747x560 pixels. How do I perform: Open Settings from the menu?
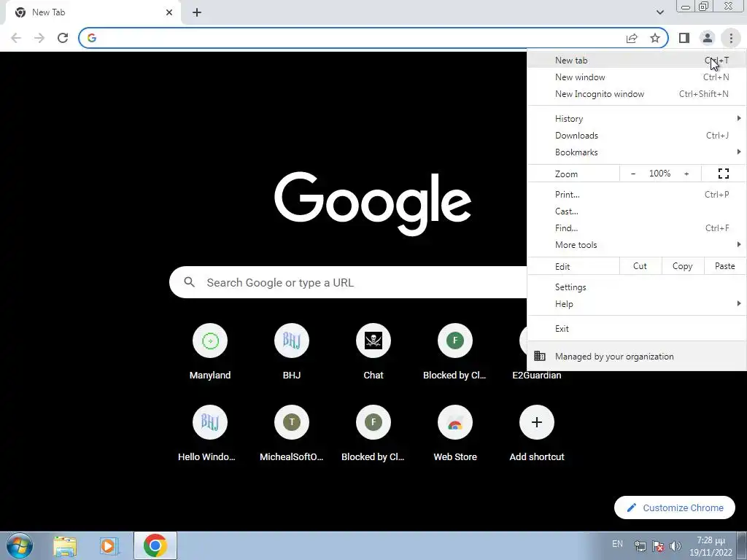pyautogui.click(x=637, y=287)
